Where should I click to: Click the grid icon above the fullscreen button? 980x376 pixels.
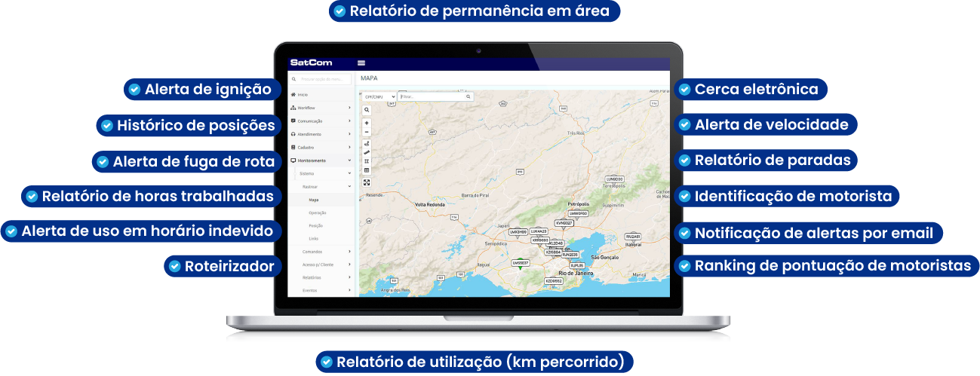(367, 170)
